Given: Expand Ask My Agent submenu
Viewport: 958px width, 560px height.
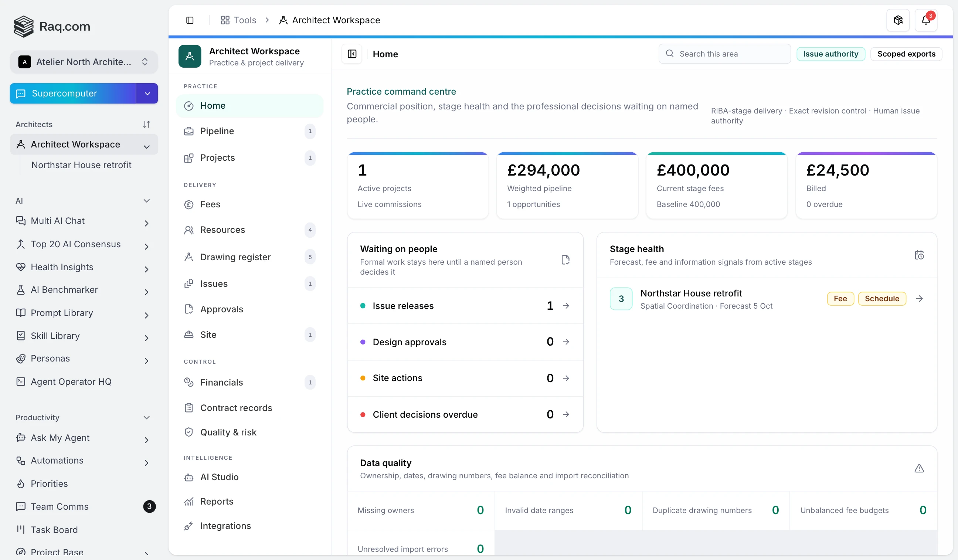Looking at the screenshot, I should pyautogui.click(x=147, y=440).
